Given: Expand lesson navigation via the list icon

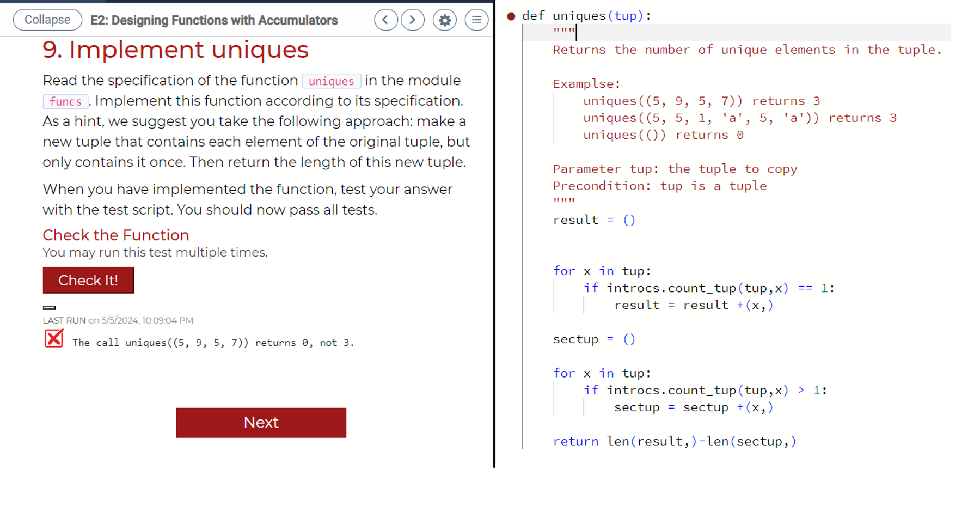Looking at the screenshot, I should 476,20.
